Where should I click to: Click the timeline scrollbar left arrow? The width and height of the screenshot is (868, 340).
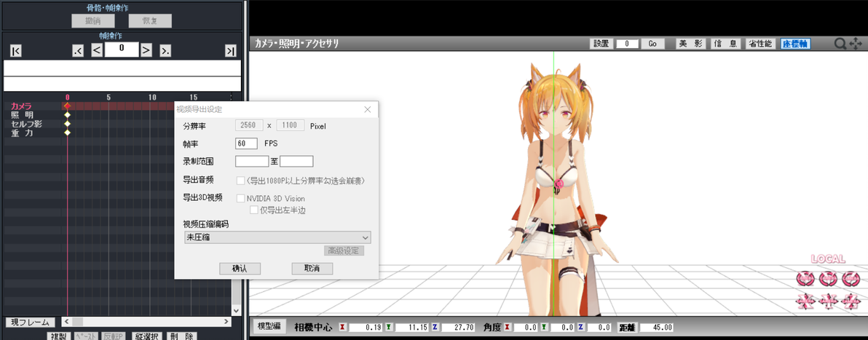pyautogui.click(x=66, y=322)
